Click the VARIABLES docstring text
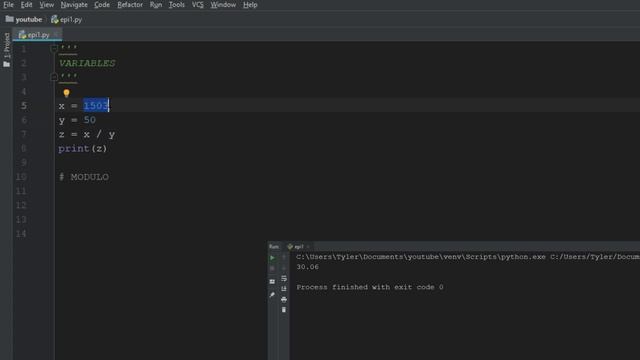This screenshot has height=360, width=640. point(87,63)
